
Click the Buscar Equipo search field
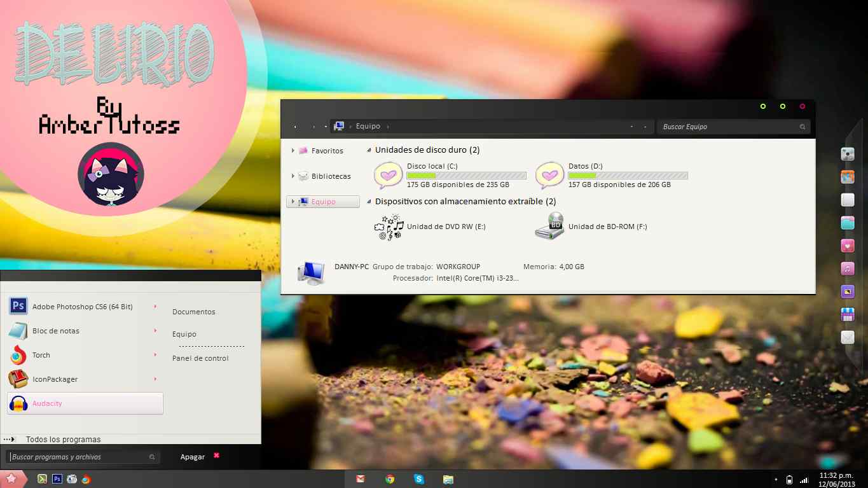tap(734, 127)
